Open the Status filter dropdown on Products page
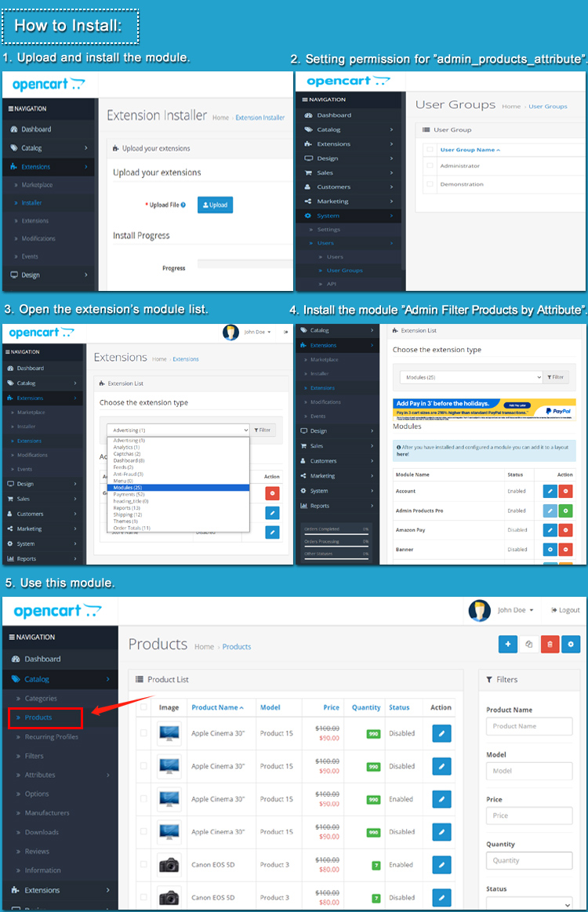Image resolution: width=588 pixels, height=912 pixels. tap(529, 903)
